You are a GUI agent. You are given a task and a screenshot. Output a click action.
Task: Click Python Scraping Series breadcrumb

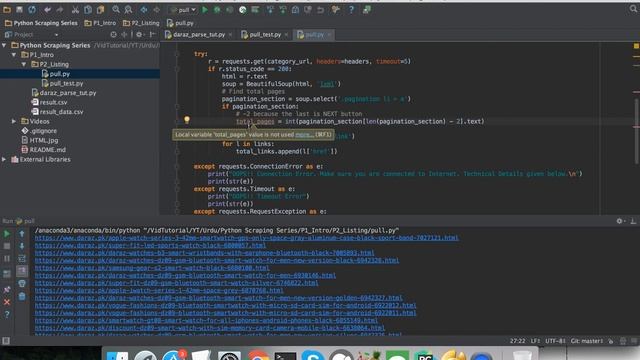tap(41, 23)
